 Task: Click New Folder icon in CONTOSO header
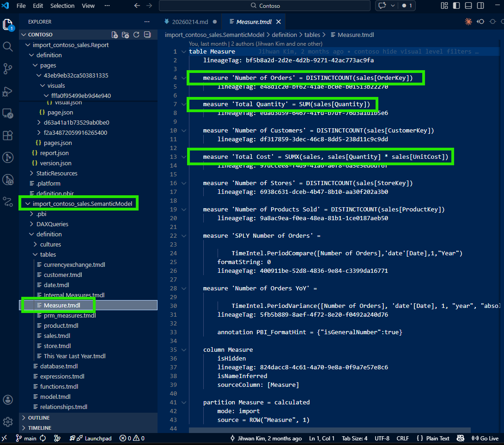coord(125,35)
